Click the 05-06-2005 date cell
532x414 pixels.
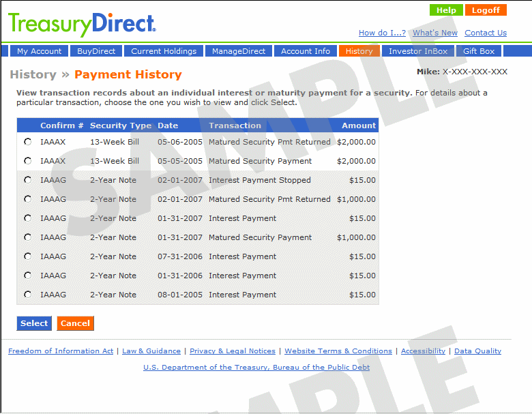(180, 142)
